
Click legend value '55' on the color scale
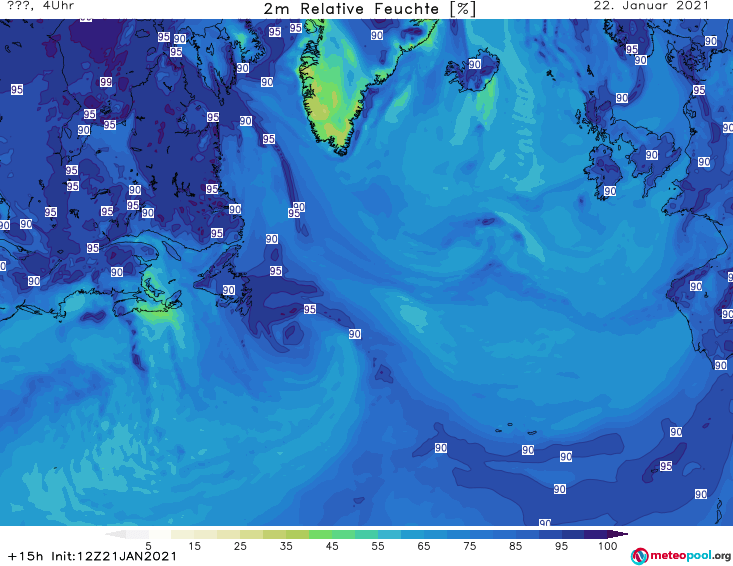coord(378,546)
